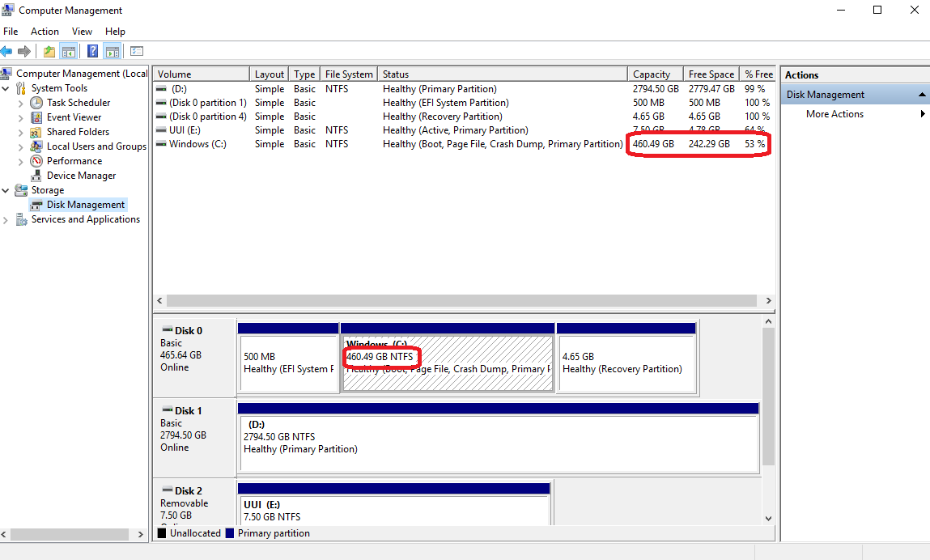
Task: Toggle the console tree visibility
Action: coord(69,51)
